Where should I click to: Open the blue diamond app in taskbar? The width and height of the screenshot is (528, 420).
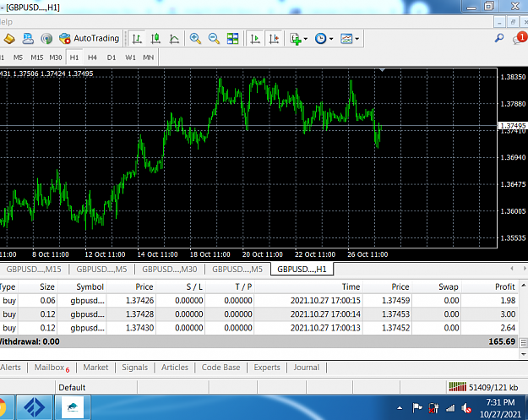pos(34,406)
